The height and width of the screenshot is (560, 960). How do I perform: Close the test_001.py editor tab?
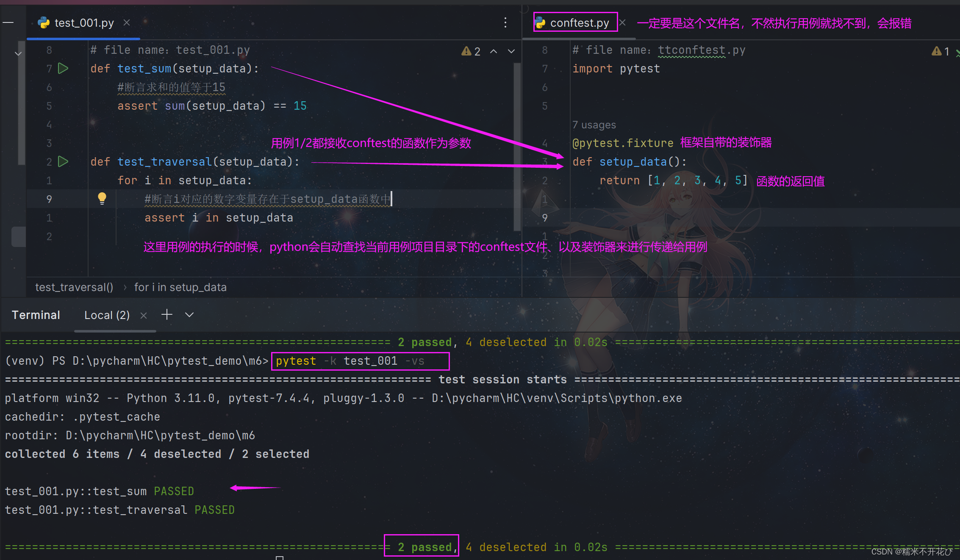[127, 23]
